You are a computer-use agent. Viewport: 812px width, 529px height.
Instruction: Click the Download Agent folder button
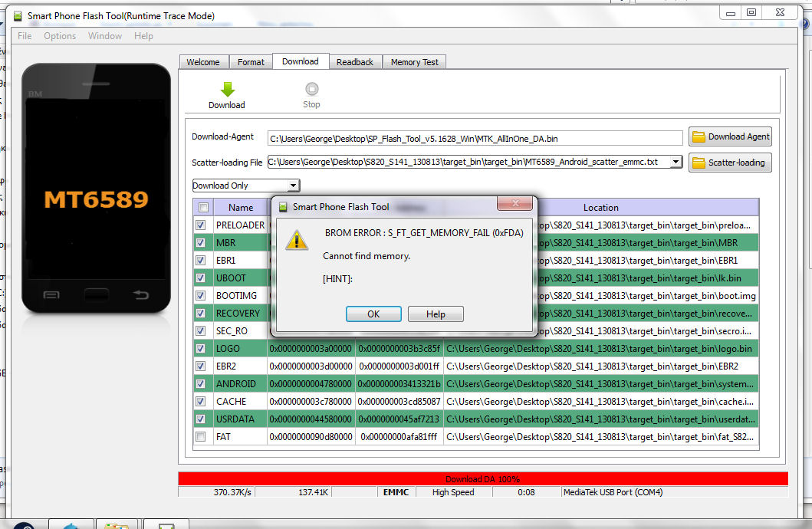pyautogui.click(x=730, y=136)
